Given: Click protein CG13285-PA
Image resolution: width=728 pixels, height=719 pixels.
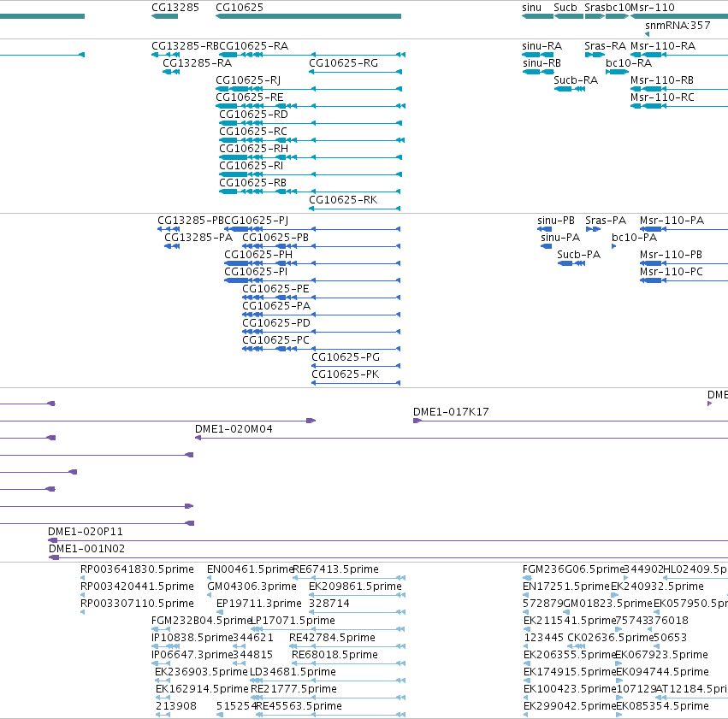Looking at the screenshot, I should coord(198,238).
